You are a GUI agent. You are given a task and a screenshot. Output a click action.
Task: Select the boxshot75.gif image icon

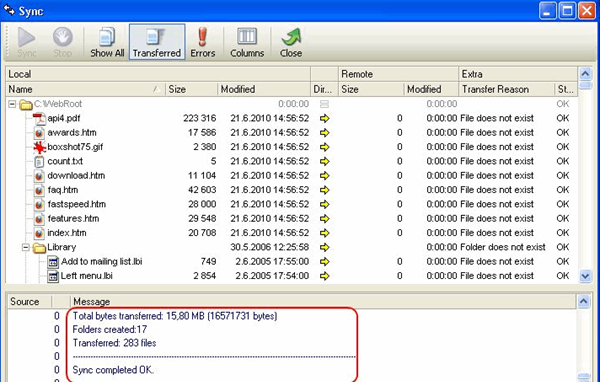click(39, 147)
